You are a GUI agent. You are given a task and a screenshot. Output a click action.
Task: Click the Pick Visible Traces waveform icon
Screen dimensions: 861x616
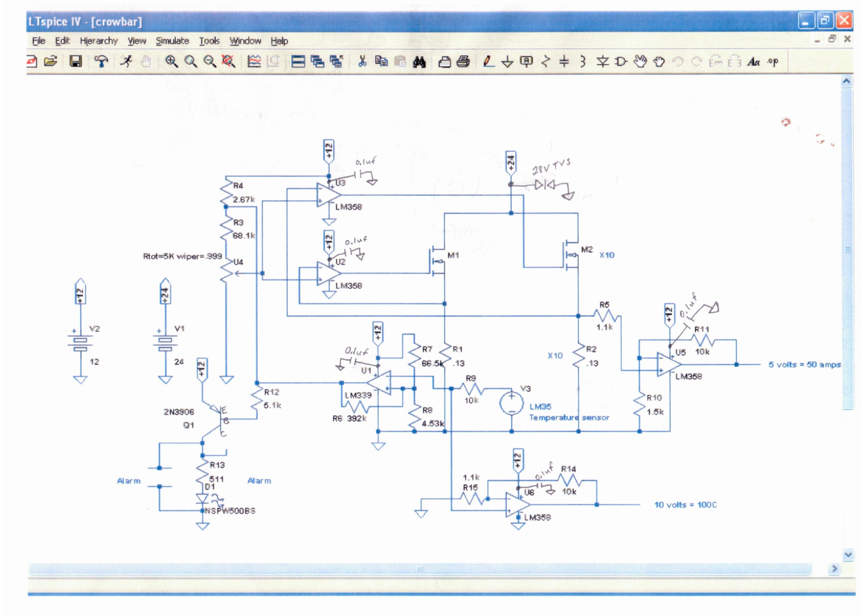pos(254,61)
